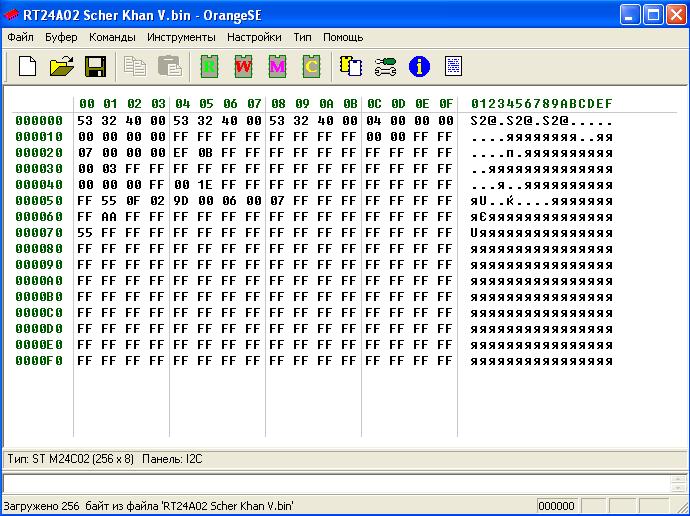The height and width of the screenshot is (516, 690).
Task: Click the yellow C chip icon
Action: pyautogui.click(x=311, y=66)
